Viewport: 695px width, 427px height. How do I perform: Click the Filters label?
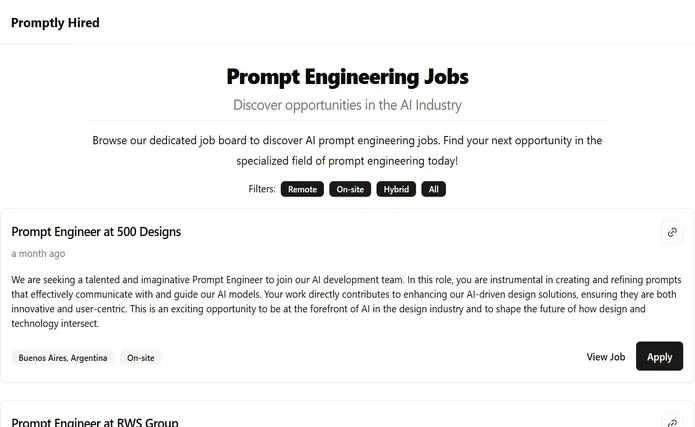click(x=262, y=189)
